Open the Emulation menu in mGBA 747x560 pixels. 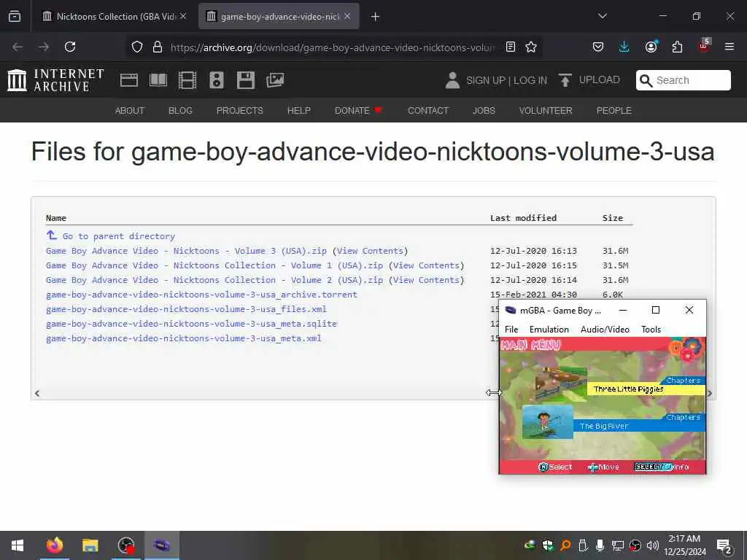click(549, 329)
